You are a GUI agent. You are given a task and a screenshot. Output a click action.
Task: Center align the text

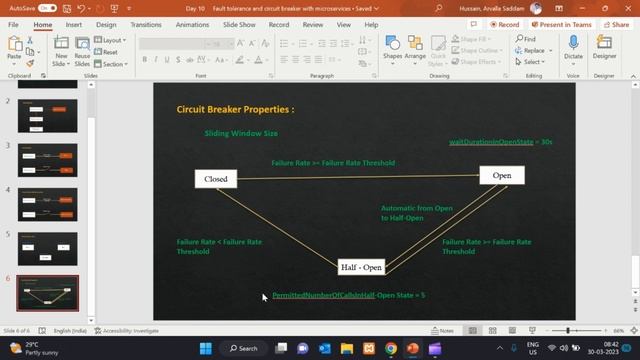[296, 60]
